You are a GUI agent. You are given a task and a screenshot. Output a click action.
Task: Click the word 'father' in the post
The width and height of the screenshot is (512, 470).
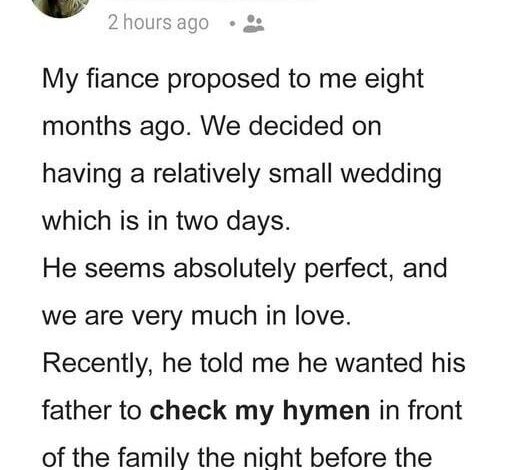(x=86, y=411)
